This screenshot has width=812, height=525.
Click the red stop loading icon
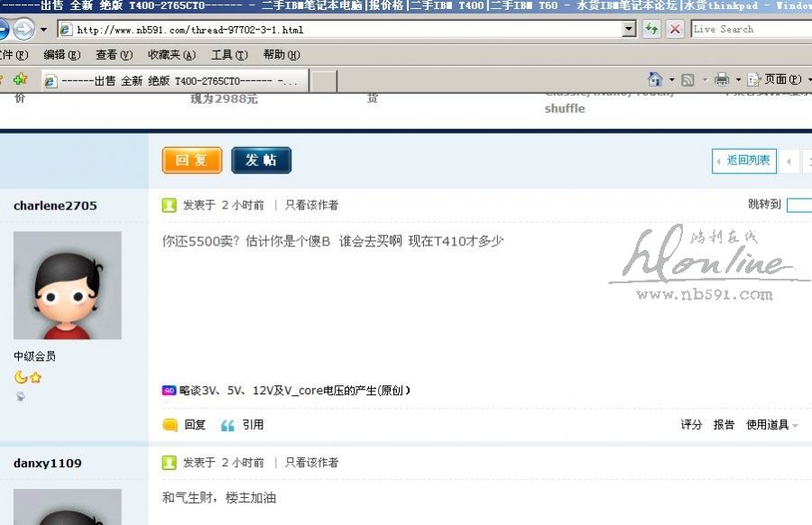pos(675,29)
